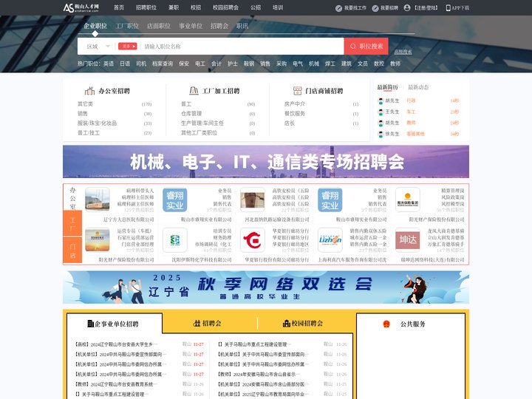This screenshot has width=532, height=399.
Task: Open the 河北盈纳铁路运输设备 company thumbnail
Action: (252, 199)
